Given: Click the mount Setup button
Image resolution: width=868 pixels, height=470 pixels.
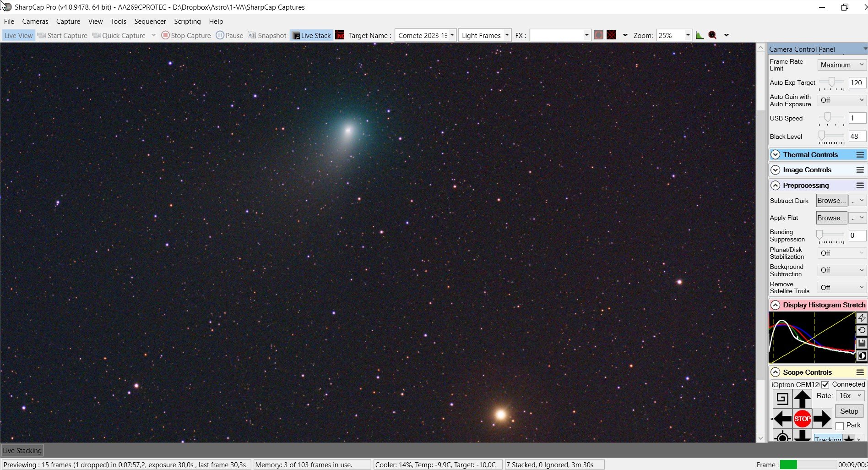Looking at the screenshot, I should 849,411.
